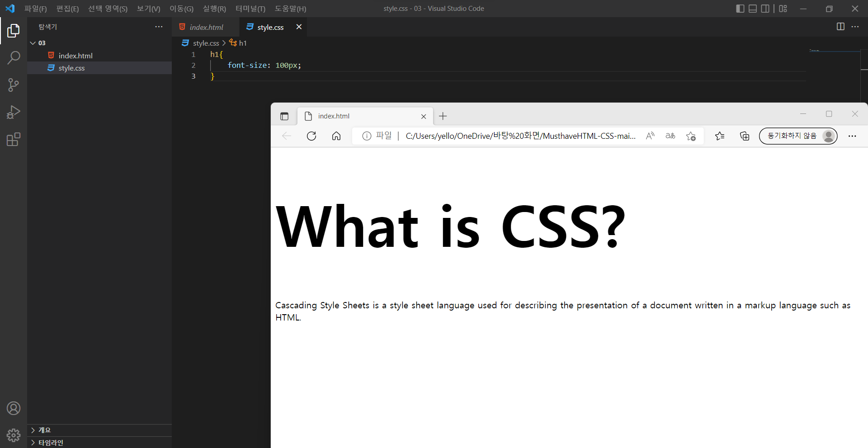The image size is (868, 448).
Task: Open browser Settings and more menu
Action: tap(852, 136)
